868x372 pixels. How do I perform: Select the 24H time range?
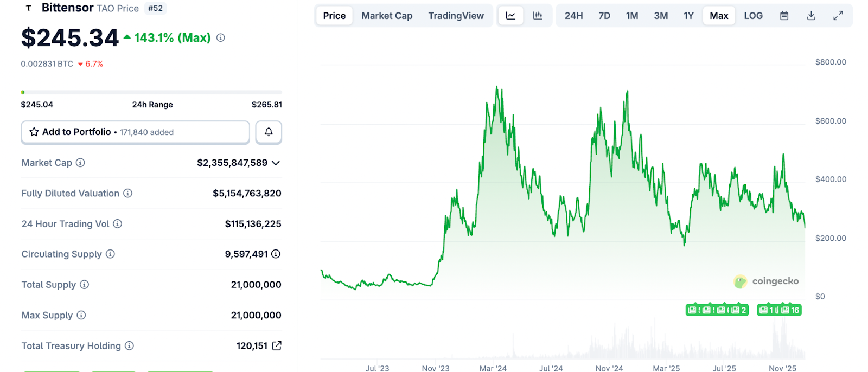pos(573,16)
